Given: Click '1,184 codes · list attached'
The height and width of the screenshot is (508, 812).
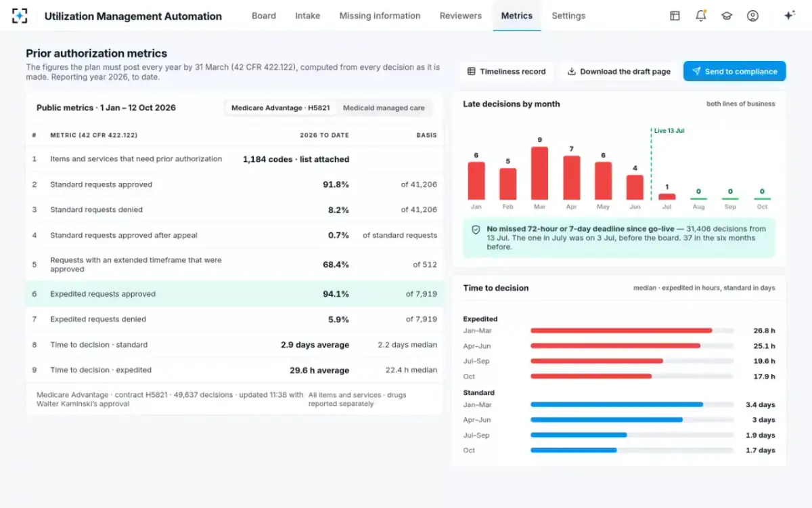Looking at the screenshot, I should pyautogui.click(x=296, y=159).
